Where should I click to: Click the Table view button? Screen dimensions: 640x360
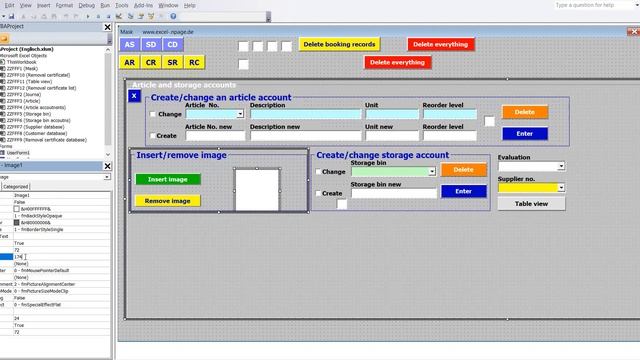(531, 204)
